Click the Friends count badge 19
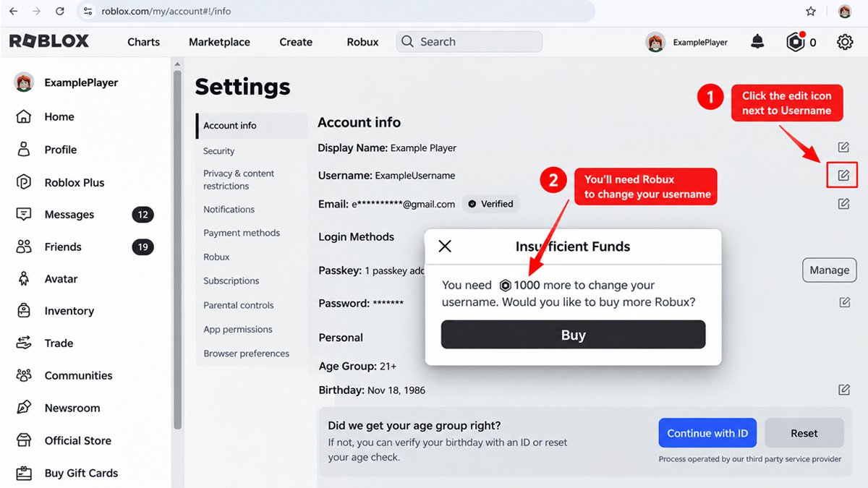The image size is (868, 488). click(142, 247)
